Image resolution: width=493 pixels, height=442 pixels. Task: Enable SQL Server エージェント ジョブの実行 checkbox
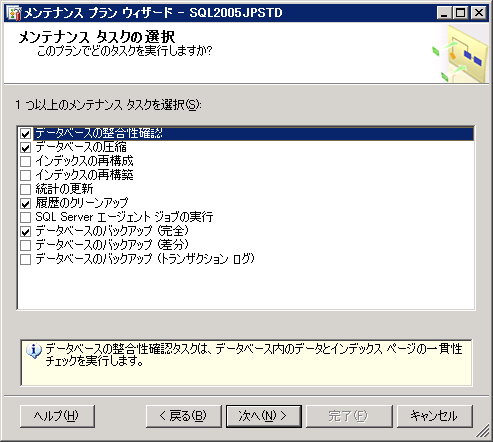(x=26, y=217)
